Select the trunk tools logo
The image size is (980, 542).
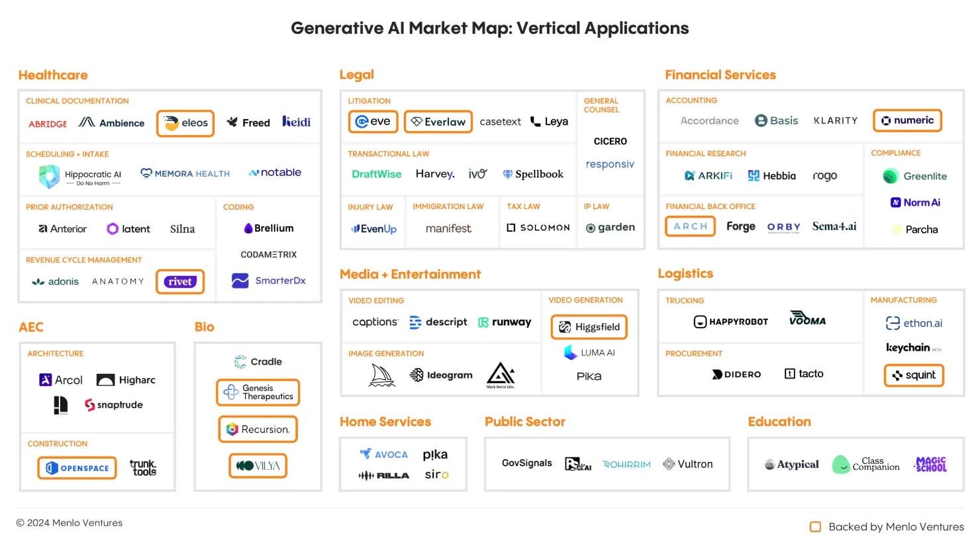point(143,468)
